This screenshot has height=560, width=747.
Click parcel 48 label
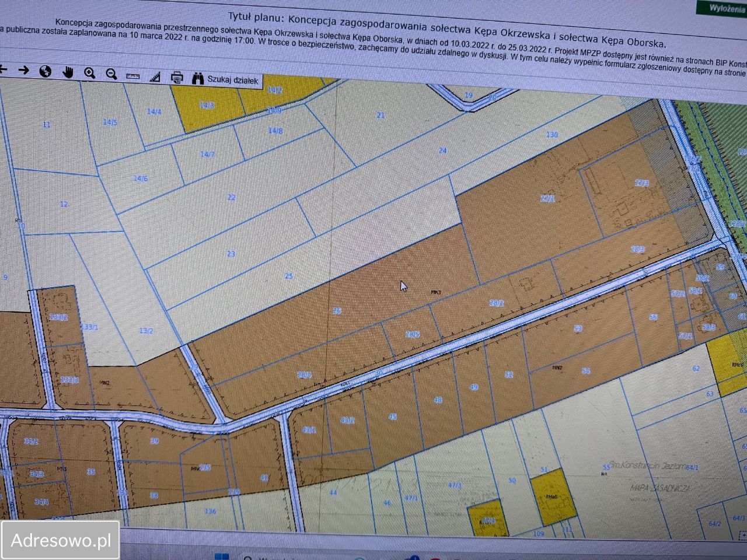click(x=438, y=400)
